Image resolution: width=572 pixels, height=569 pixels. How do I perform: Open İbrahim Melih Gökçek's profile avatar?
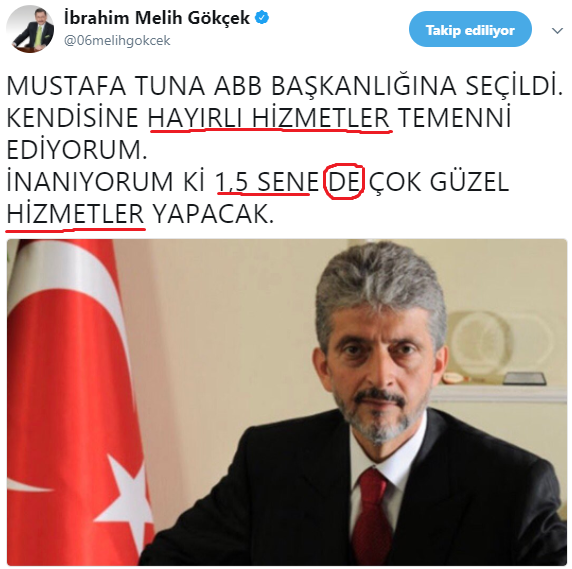coord(30,29)
